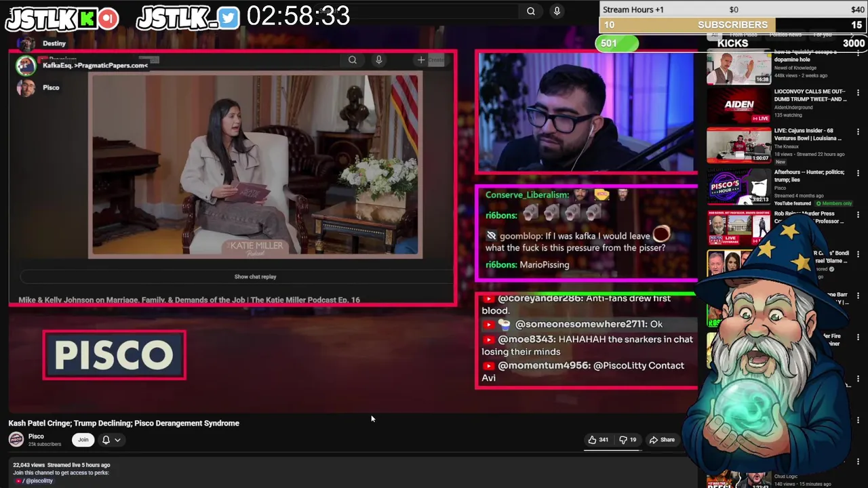This screenshot has width=868, height=488.
Task: Click the streamer webcam feed
Action: 586,111
